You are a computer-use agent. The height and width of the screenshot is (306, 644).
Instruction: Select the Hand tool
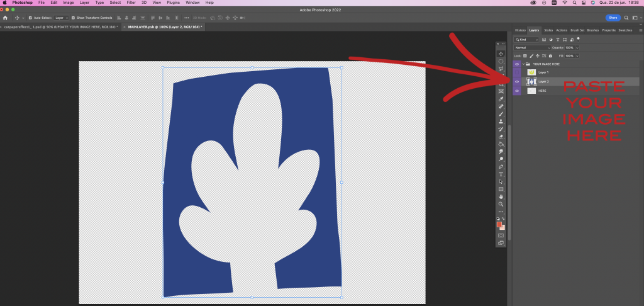[501, 196]
